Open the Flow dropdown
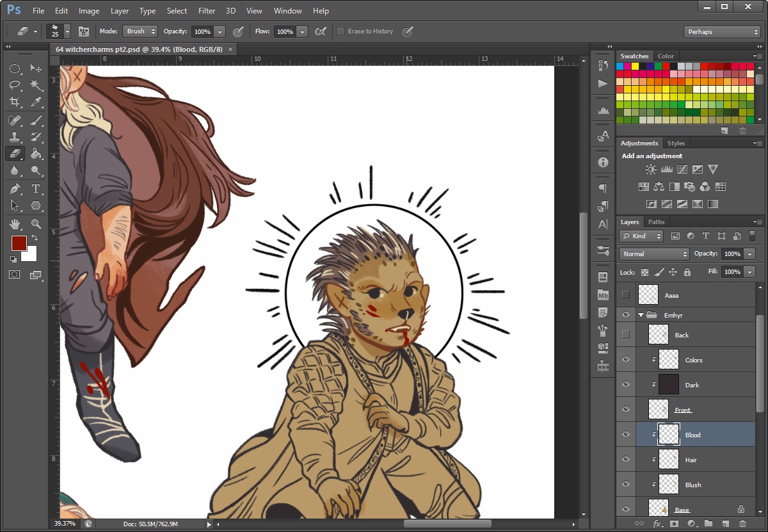 pos(302,31)
